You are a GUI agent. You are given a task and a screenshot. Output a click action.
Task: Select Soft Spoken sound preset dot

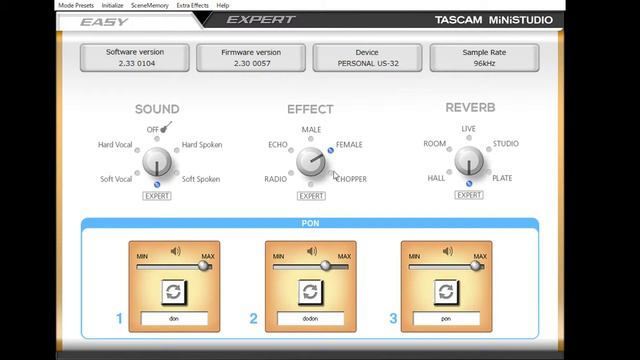[177, 173]
